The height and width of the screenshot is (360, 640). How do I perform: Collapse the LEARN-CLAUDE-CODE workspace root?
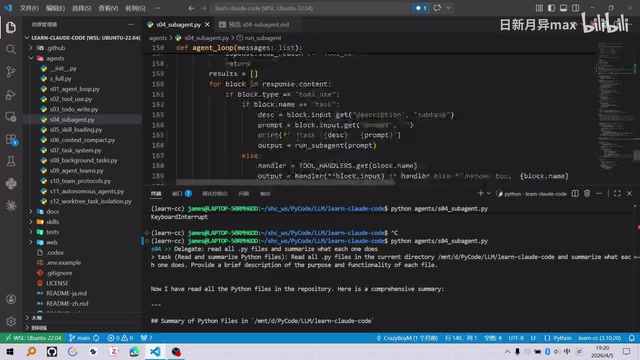coord(27,38)
